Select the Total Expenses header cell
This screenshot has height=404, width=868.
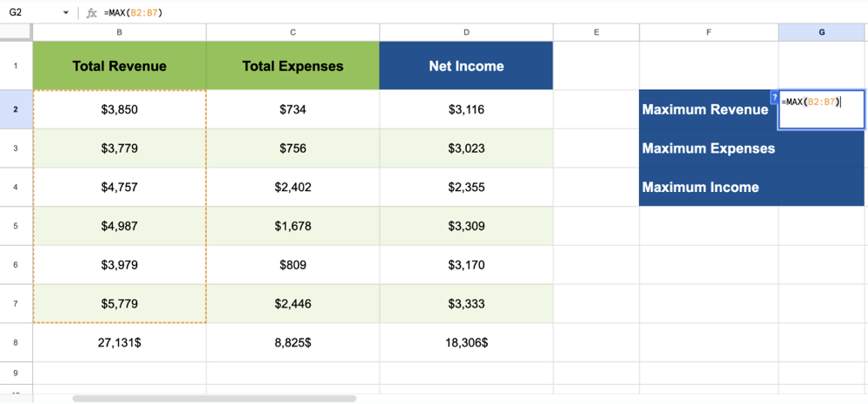[x=293, y=66]
